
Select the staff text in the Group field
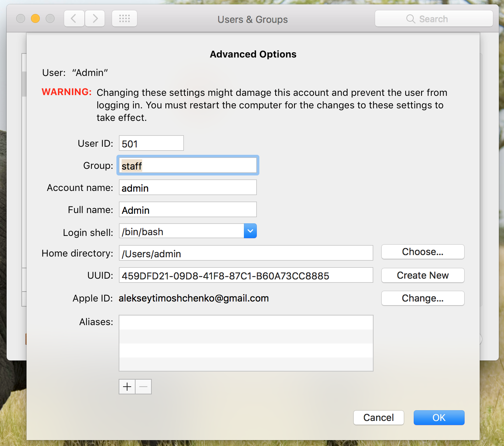pos(131,165)
